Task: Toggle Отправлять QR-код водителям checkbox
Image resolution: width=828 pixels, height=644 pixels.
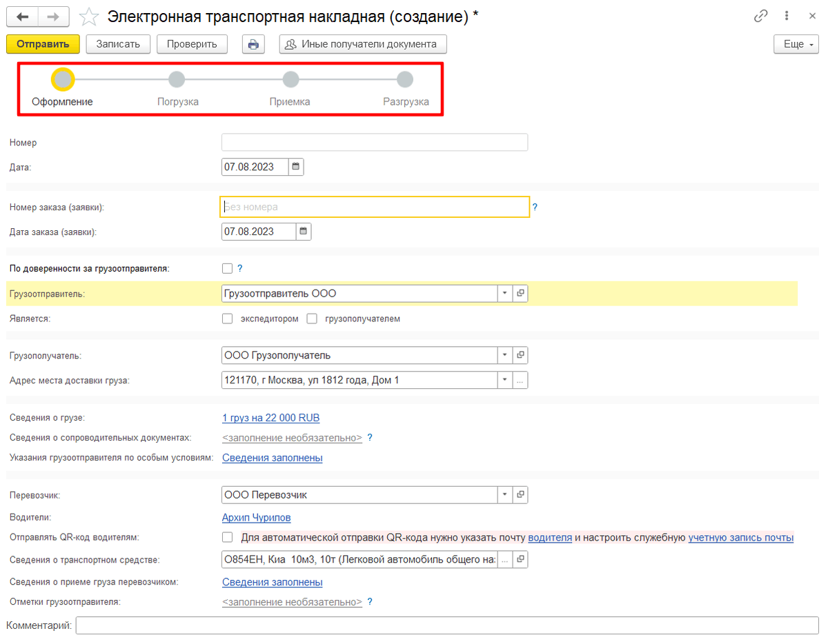Action: coord(227,538)
